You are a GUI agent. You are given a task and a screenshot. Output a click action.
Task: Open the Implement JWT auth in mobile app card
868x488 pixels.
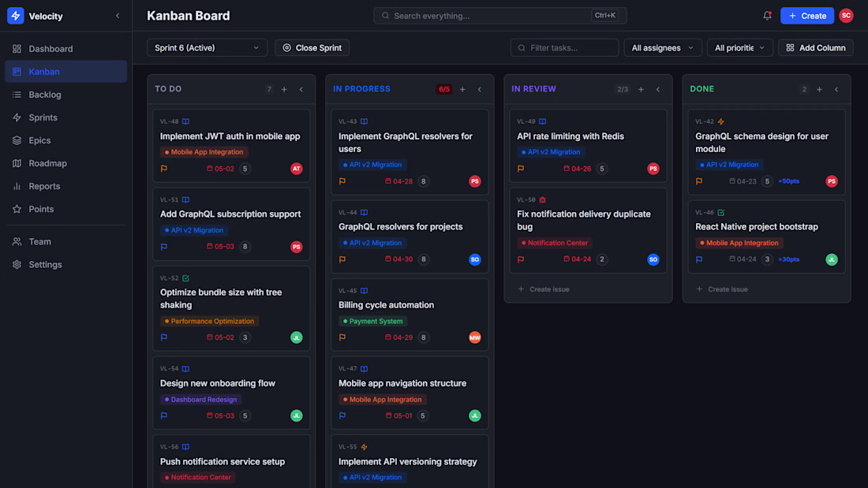point(231,146)
